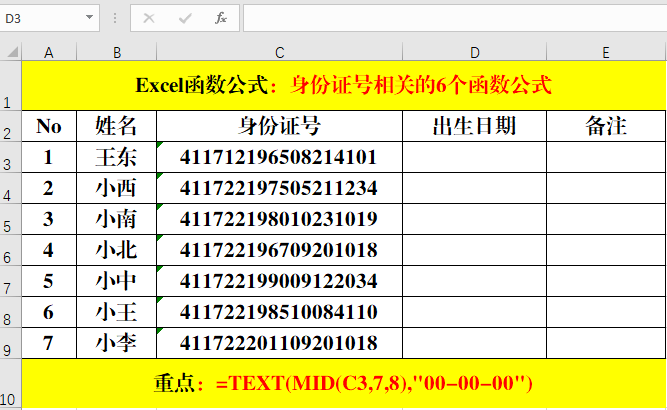Click the name cell '王东'
The height and width of the screenshot is (410, 667).
(x=117, y=157)
